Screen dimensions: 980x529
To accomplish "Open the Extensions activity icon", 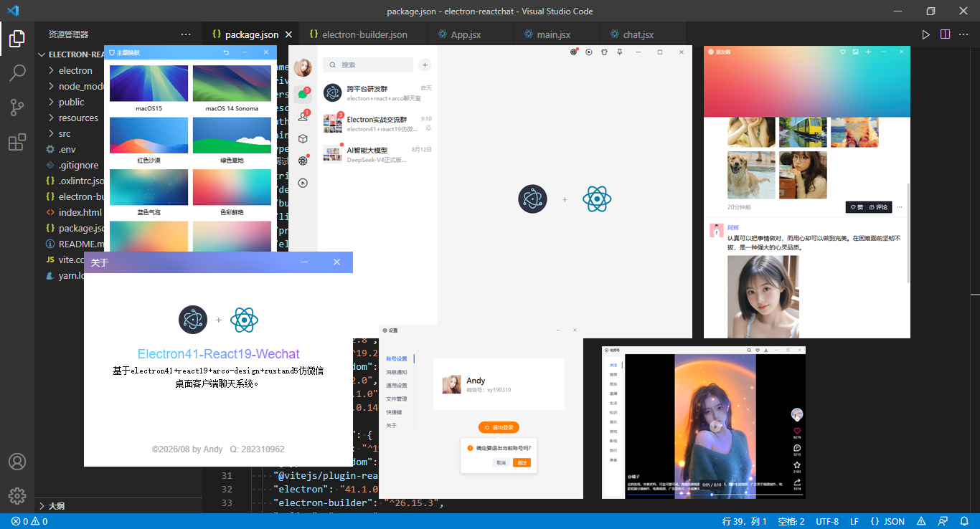I will tap(17, 142).
